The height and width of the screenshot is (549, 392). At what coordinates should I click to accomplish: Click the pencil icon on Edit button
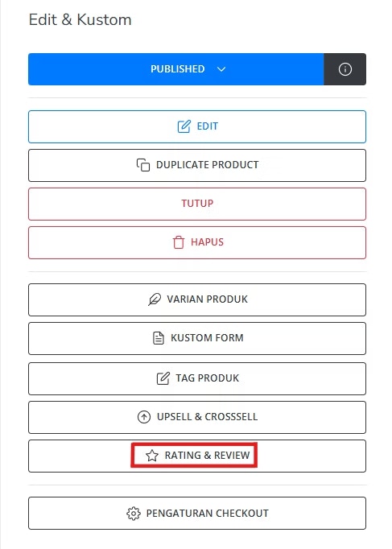pyautogui.click(x=184, y=126)
